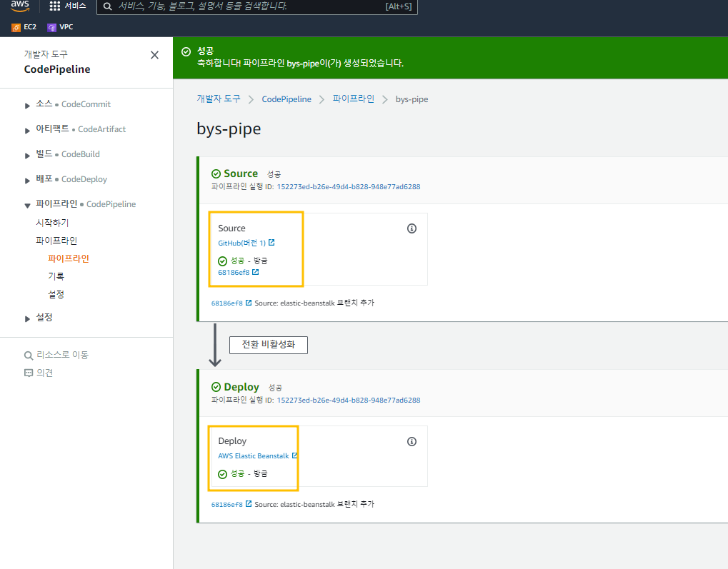
Task: Click the AWS logo home icon
Action: point(20,6)
